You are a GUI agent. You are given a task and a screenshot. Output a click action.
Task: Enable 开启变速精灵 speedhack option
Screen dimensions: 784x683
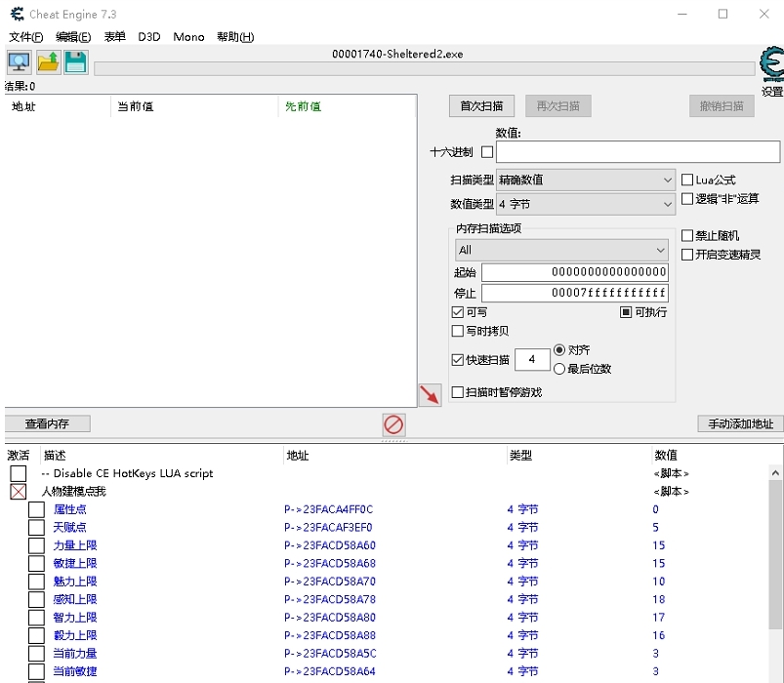pyautogui.click(x=687, y=255)
